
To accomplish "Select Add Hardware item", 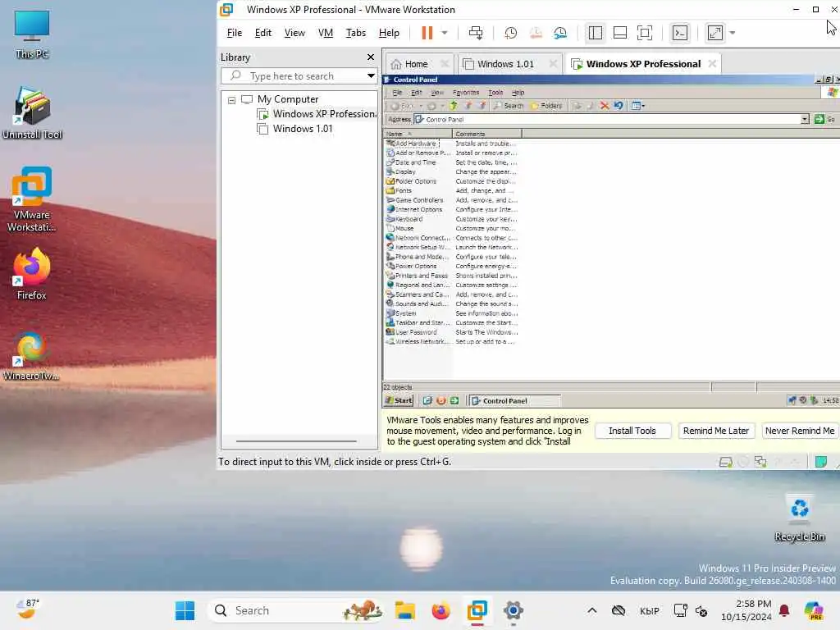I will (411, 144).
